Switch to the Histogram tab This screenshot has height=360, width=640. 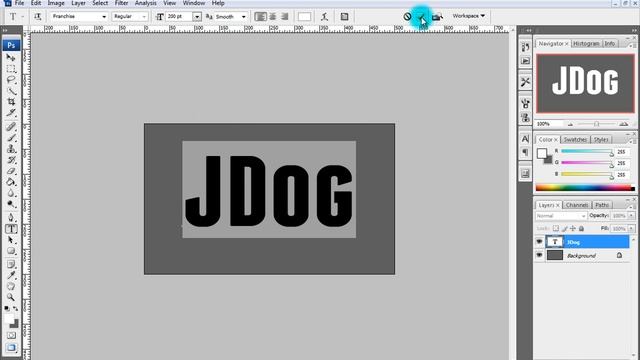pyautogui.click(x=586, y=44)
